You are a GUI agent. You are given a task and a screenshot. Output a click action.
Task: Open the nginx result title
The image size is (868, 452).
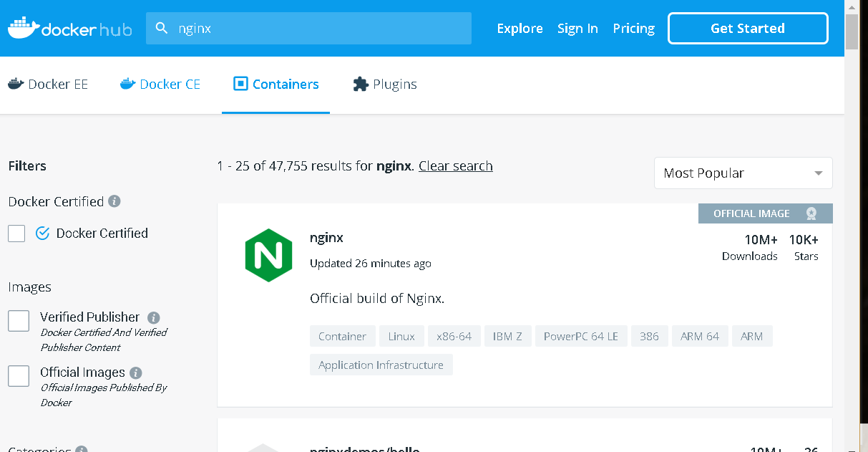pyautogui.click(x=326, y=238)
